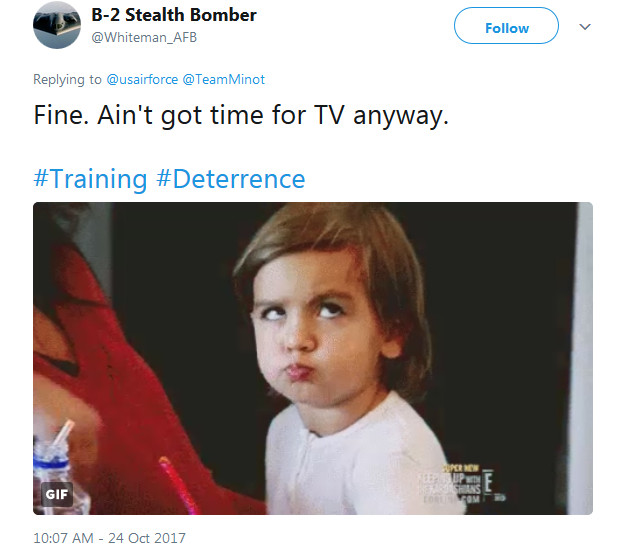Select the tweet text about TV

(241, 116)
